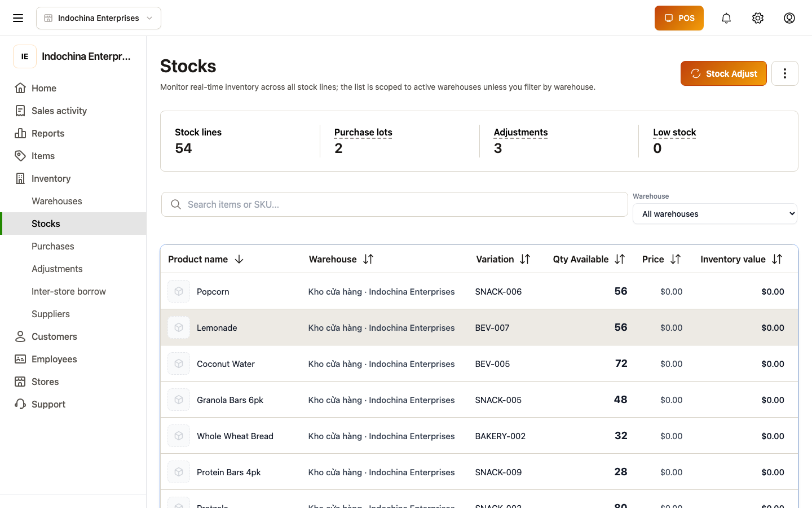The height and width of the screenshot is (508, 812).
Task: Focus the Search items or SKU field
Action: point(395,204)
